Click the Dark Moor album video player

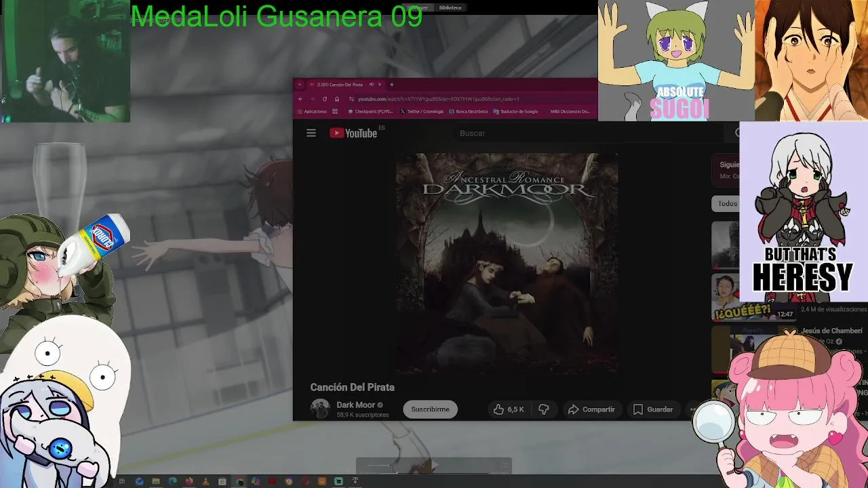(x=507, y=263)
